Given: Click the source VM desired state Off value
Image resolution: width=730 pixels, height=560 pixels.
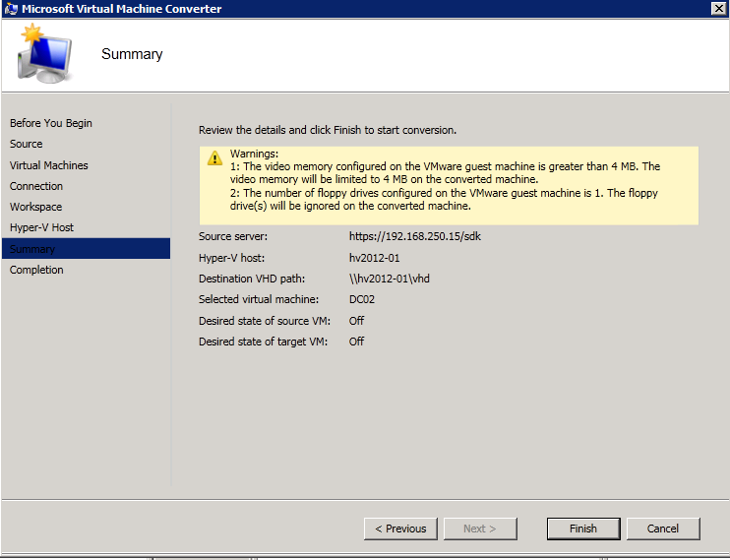Looking at the screenshot, I should point(356,321).
